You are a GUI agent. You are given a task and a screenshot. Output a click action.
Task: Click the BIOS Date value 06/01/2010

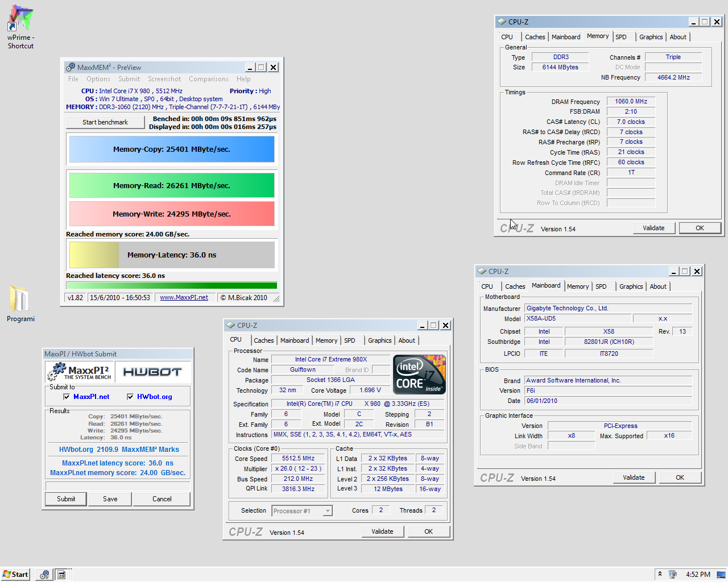click(x=608, y=401)
